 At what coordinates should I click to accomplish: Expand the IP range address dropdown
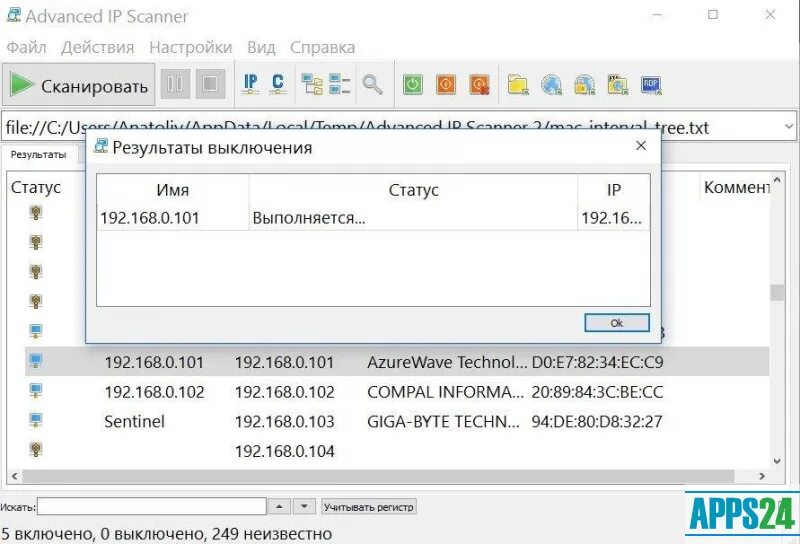click(788, 126)
